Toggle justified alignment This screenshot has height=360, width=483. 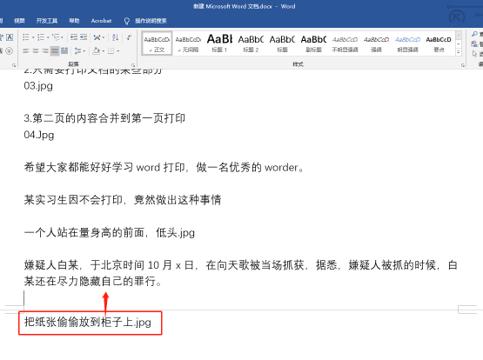55,51
